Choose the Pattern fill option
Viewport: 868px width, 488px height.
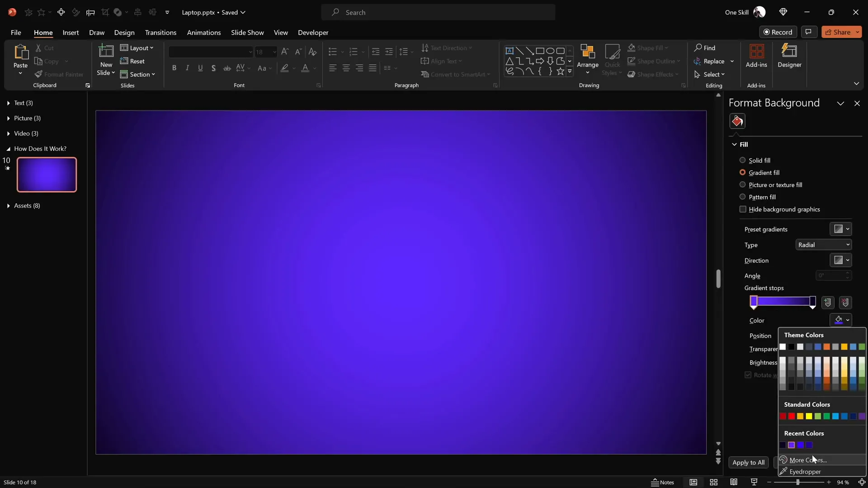click(x=757, y=197)
